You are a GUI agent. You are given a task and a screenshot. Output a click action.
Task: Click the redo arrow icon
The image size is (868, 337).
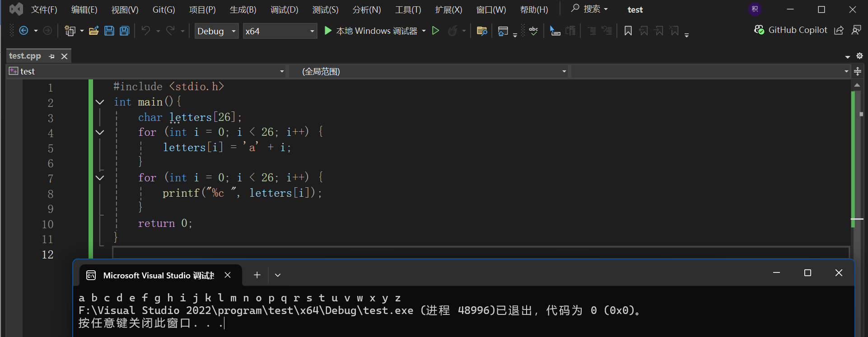[x=170, y=31]
